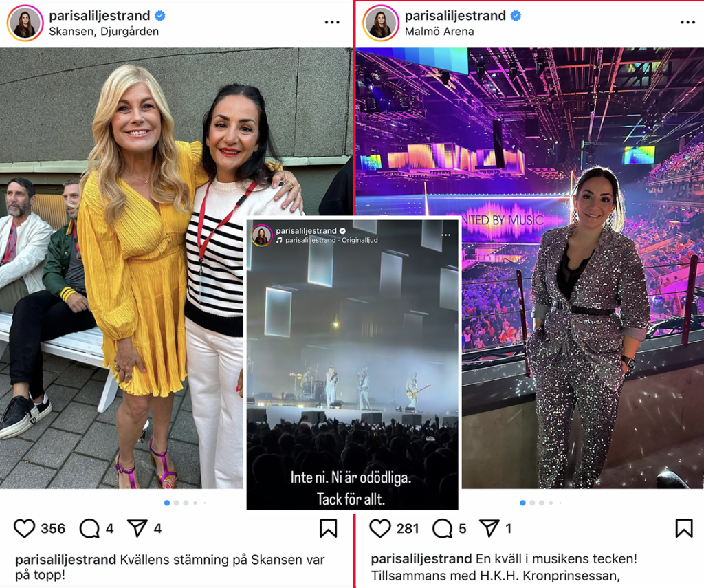The height and width of the screenshot is (588, 704).
Task: Open comments on the Skansen post
Action: 89,528
